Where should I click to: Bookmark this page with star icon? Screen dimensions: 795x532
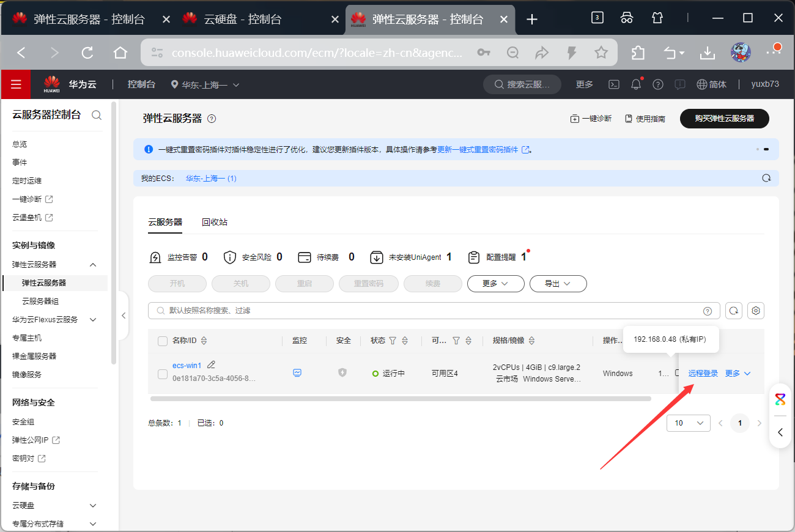601,53
